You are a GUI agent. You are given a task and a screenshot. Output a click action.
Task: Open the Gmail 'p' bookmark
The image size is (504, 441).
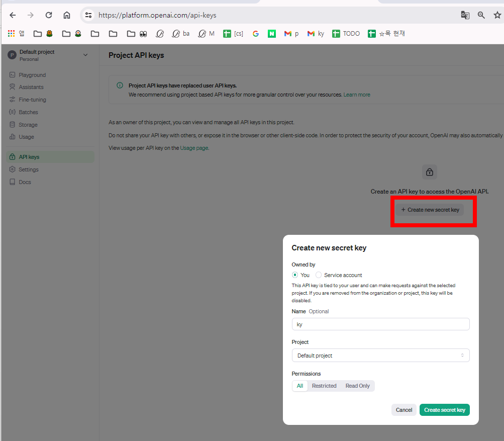click(291, 34)
